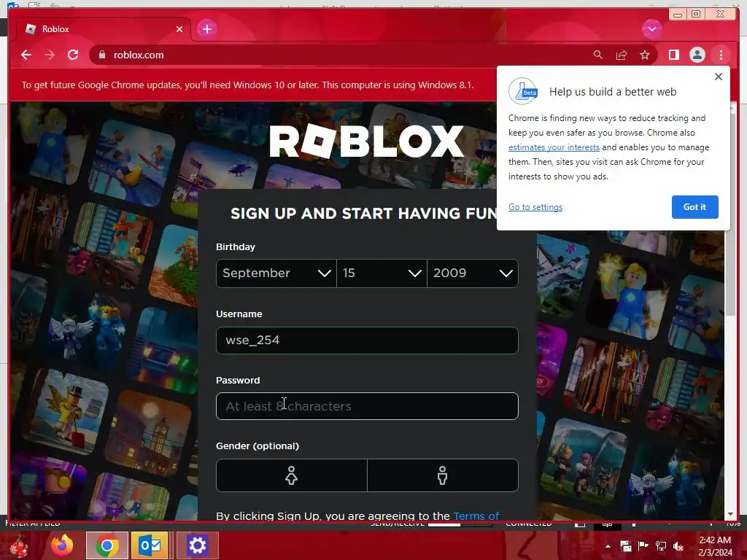Click the Chrome taskbar icon
This screenshot has width=747, height=560.
(x=107, y=545)
